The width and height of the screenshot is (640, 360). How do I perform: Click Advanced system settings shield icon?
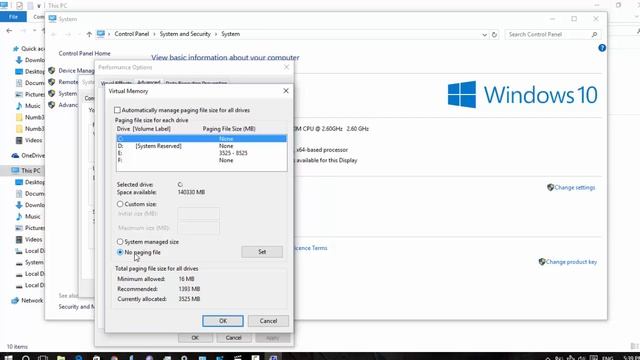tap(51, 105)
